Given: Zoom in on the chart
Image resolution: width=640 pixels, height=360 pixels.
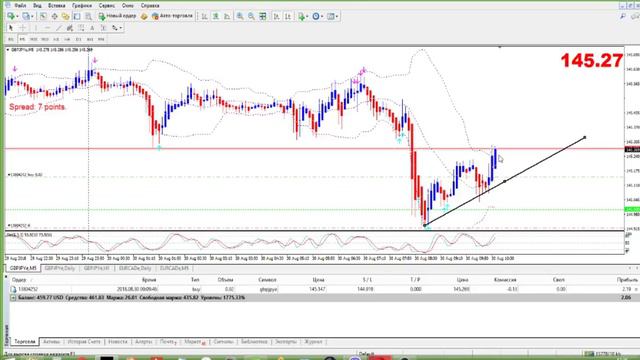Looking at the screenshot, I should click(240, 16).
